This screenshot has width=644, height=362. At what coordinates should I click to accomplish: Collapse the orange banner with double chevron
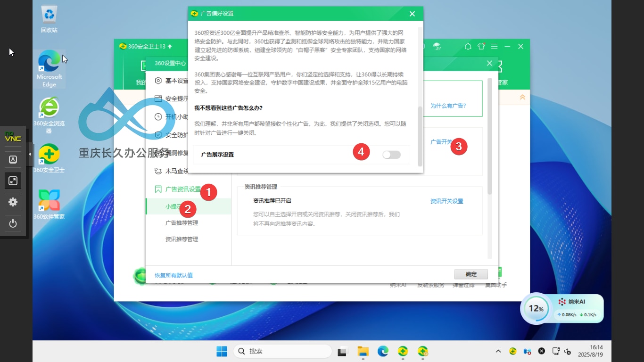click(522, 97)
